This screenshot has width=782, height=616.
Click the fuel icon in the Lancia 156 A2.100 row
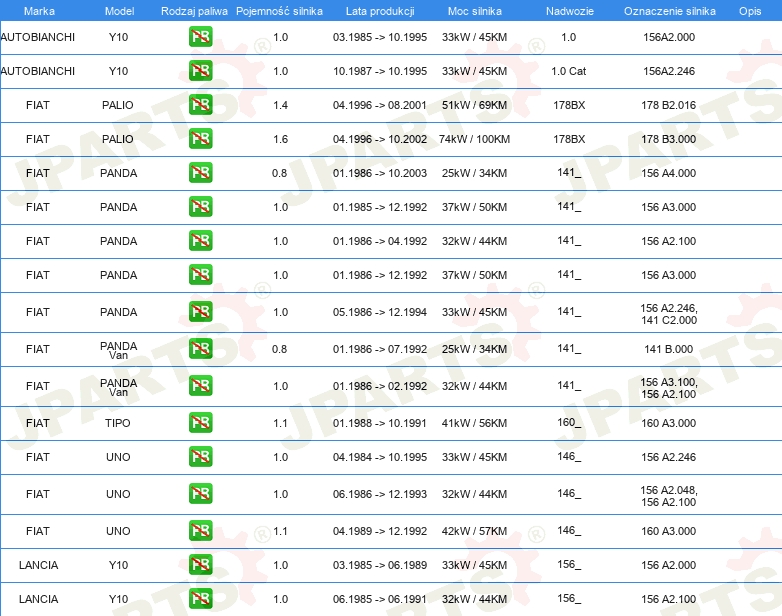[x=200, y=598]
